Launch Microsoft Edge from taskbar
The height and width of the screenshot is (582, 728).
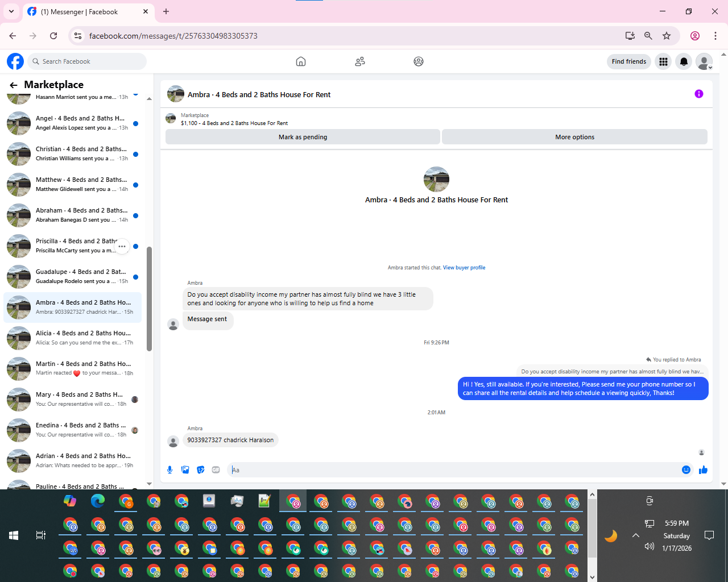[98, 501]
